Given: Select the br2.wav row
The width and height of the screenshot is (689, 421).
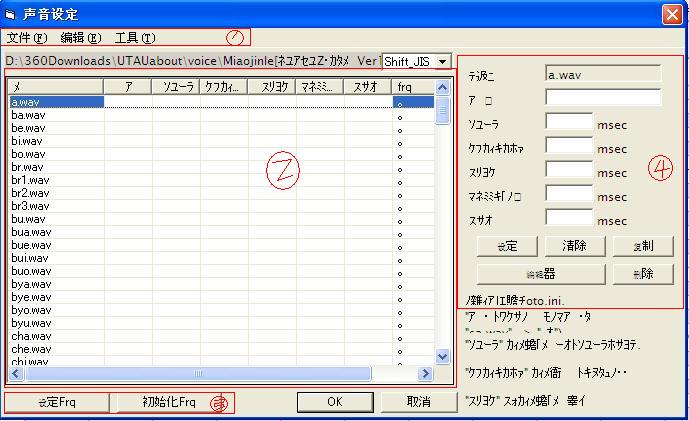Looking at the screenshot, I should pos(222,193).
